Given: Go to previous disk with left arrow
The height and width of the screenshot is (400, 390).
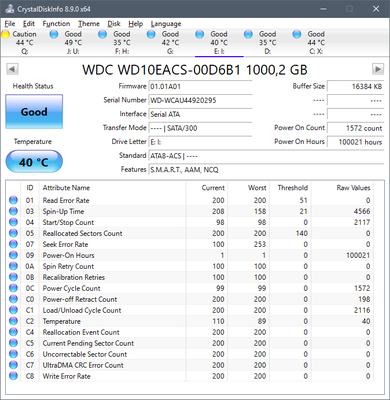Looking at the screenshot, I should (12, 69).
